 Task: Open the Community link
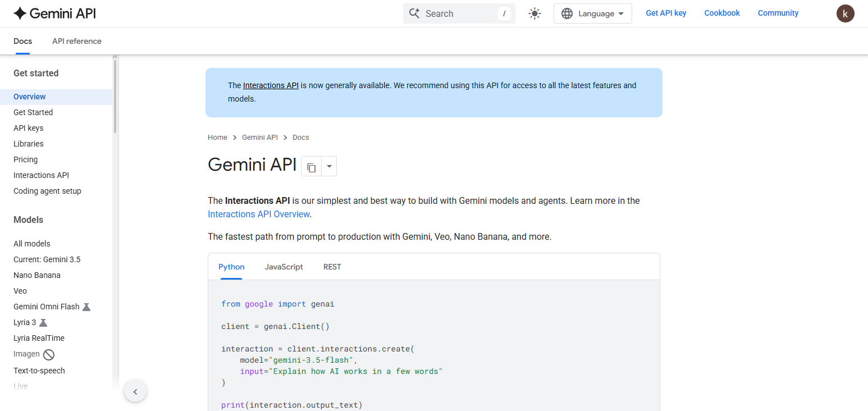point(778,13)
